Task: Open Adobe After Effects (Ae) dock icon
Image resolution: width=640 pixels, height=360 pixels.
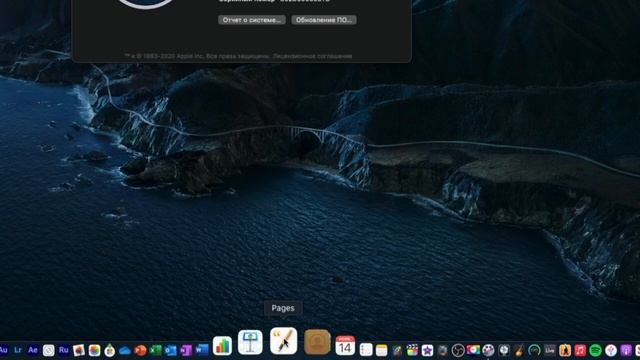Action: (33, 350)
